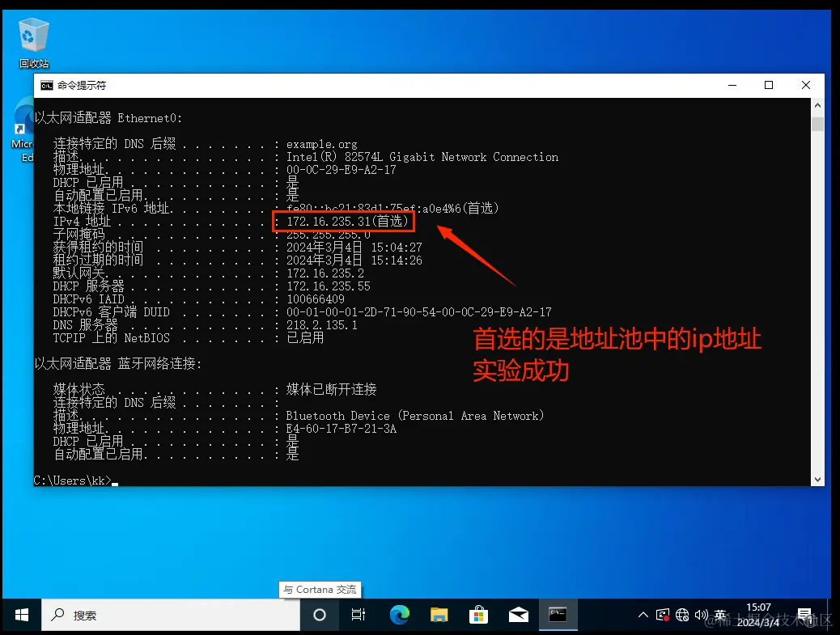Open the calendar by clicking the clock
The image size is (840, 635).
click(x=759, y=615)
